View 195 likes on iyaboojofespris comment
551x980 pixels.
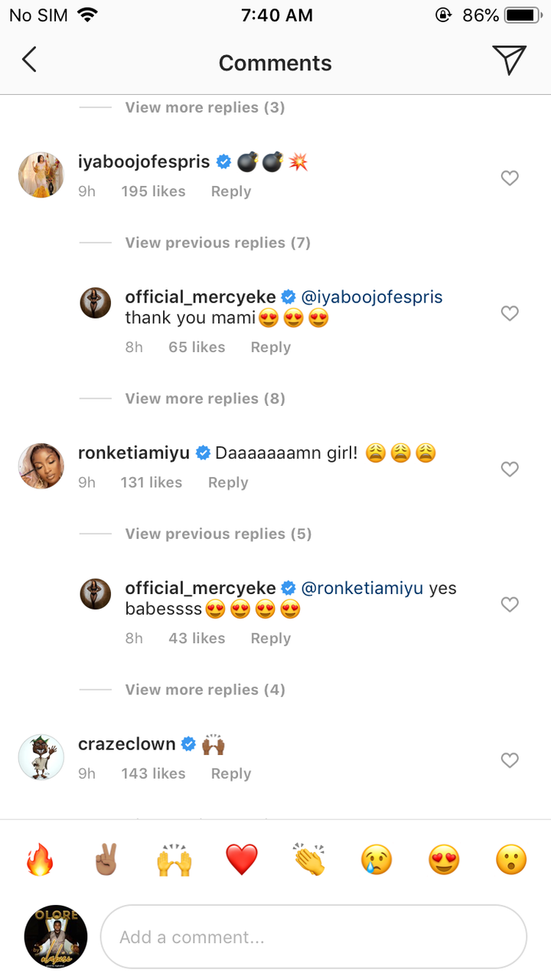coord(153,191)
